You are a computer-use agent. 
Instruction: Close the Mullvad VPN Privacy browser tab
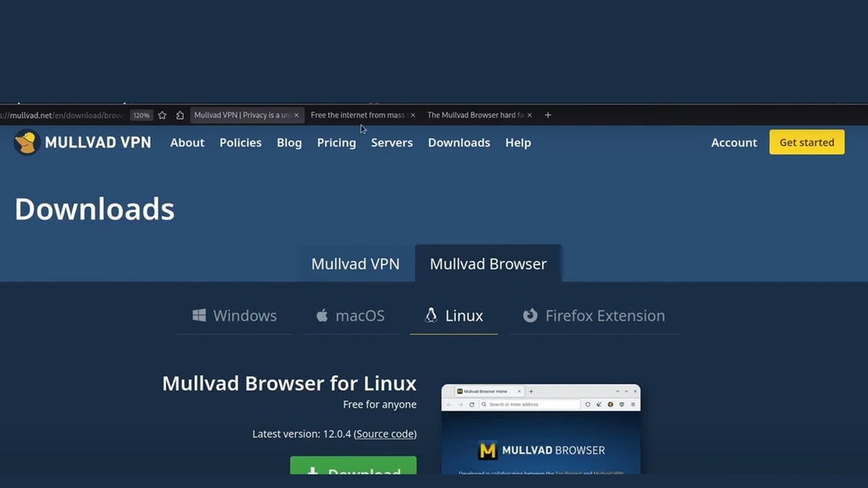(x=296, y=115)
